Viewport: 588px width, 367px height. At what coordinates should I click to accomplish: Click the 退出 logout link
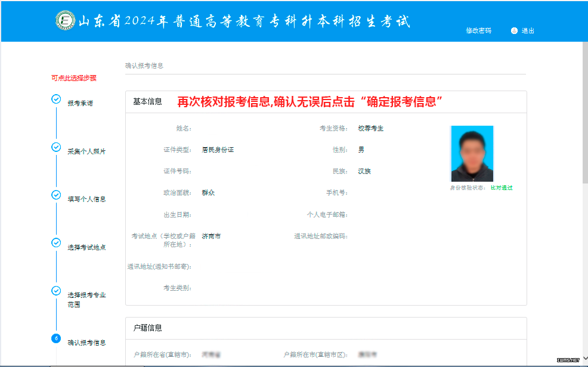click(x=528, y=31)
